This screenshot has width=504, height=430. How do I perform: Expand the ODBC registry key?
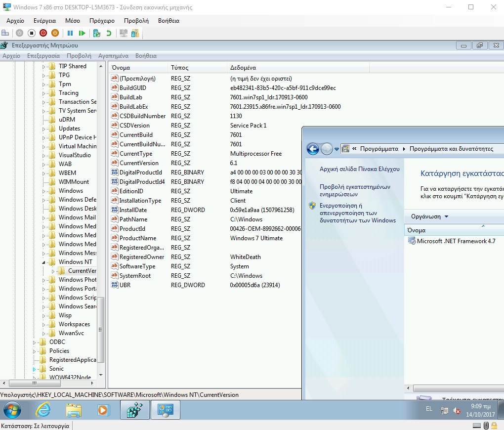click(x=35, y=342)
